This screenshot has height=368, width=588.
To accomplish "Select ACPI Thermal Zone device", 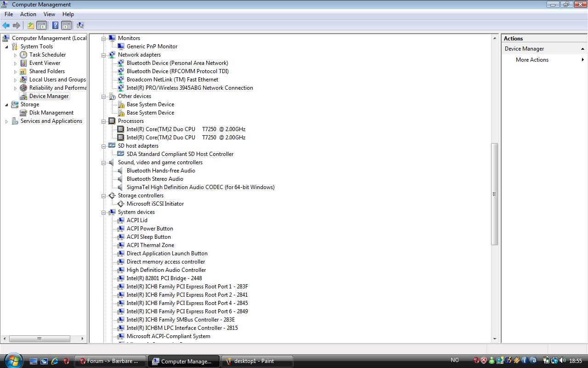I will pyautogui.click(x=150, y=245).
